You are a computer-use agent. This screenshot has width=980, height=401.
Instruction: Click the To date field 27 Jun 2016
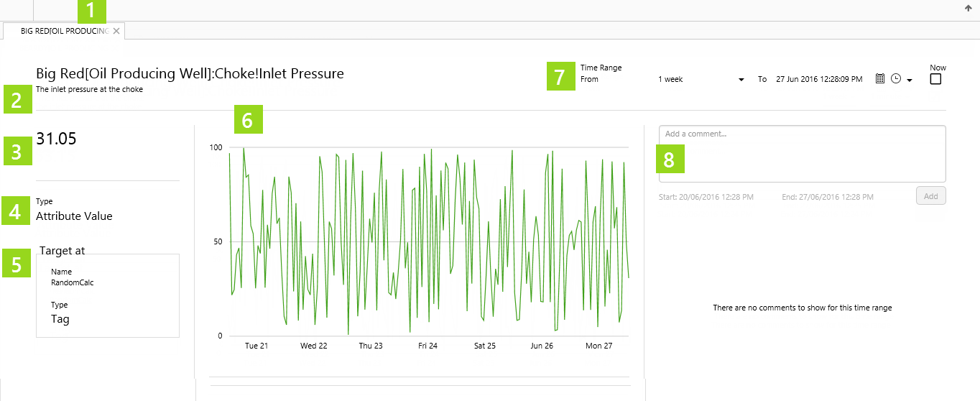819,79
